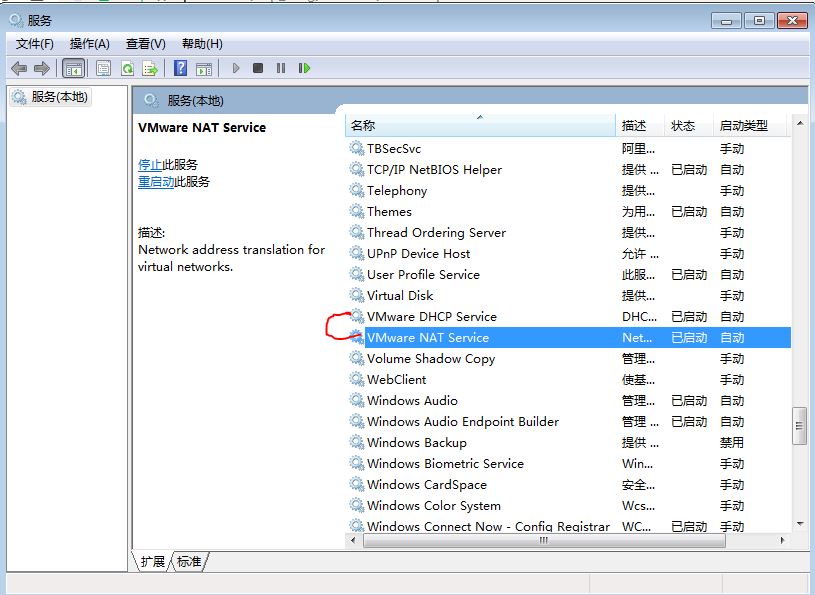Click the gear icon beside WebClient
The image size is (815, 595).
point(357,379)
